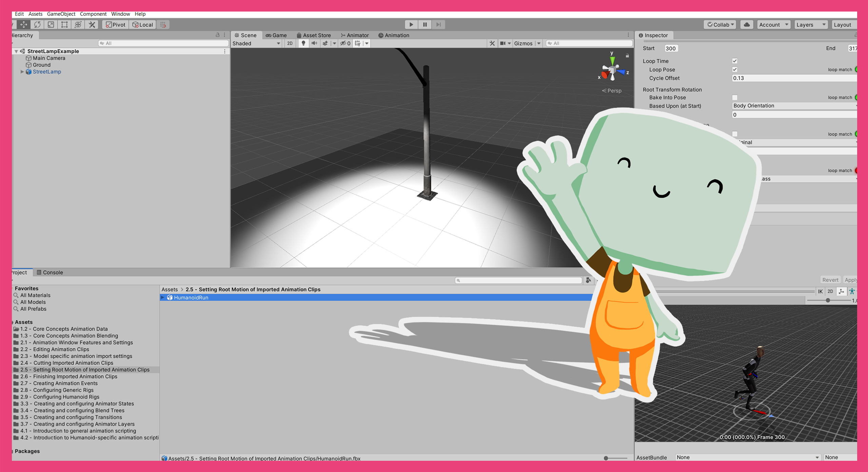Start Play mode
Screen dimensions: 868x472
click(x=411, y=24)
